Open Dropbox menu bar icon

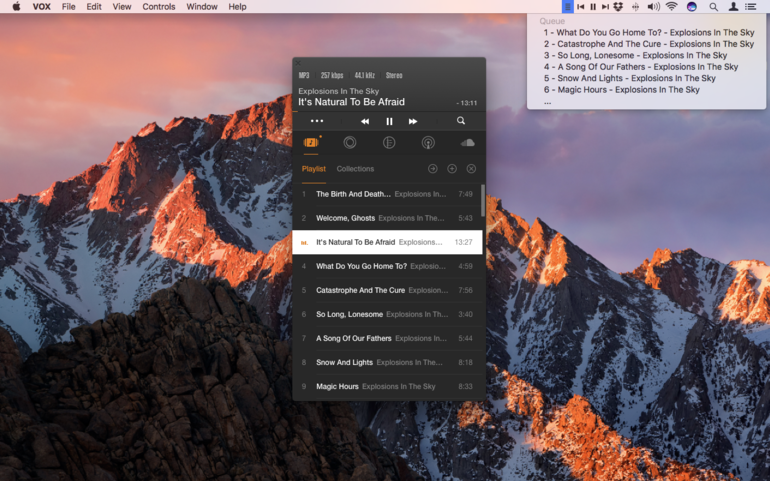pyautogui.click(x=618, y=6)
